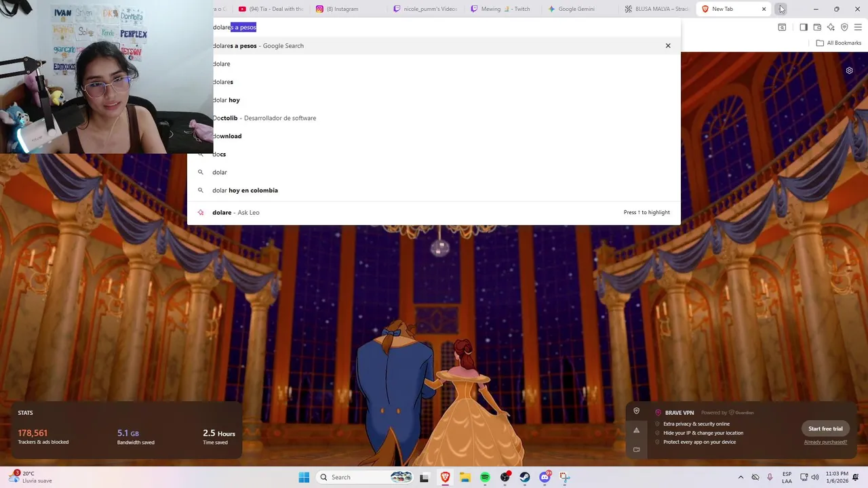Open the volume control in system tray

[815, 477]
